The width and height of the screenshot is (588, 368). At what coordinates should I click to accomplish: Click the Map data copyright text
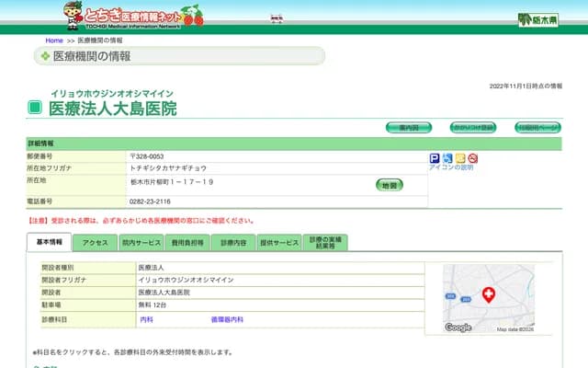tap(515, 329)
